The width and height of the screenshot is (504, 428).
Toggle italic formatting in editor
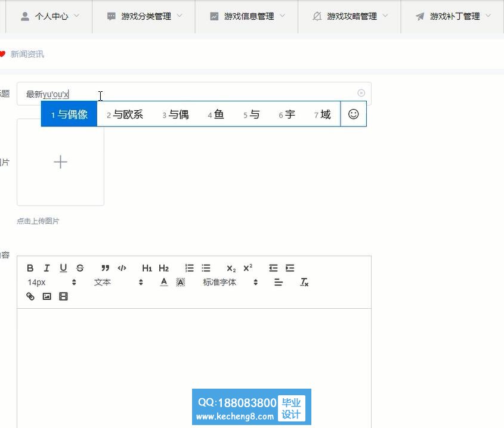pyautogui.click(x=47, y=268)
